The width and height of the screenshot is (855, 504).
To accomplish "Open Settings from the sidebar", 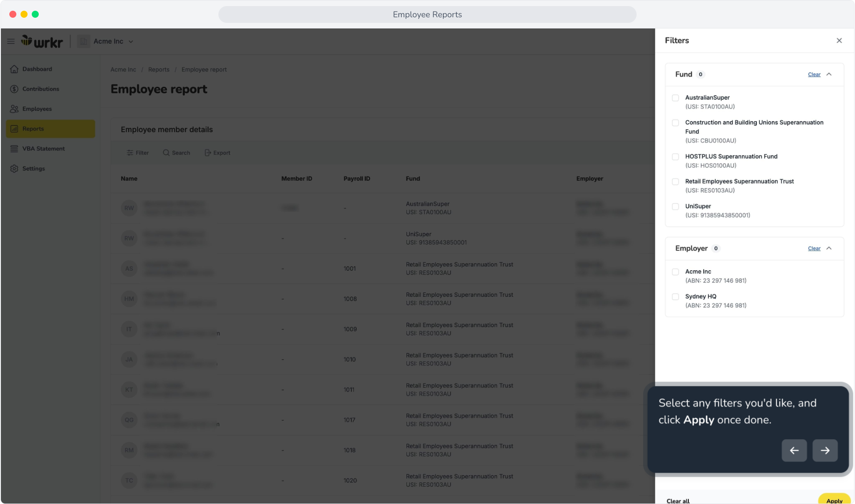I will 50,168.
